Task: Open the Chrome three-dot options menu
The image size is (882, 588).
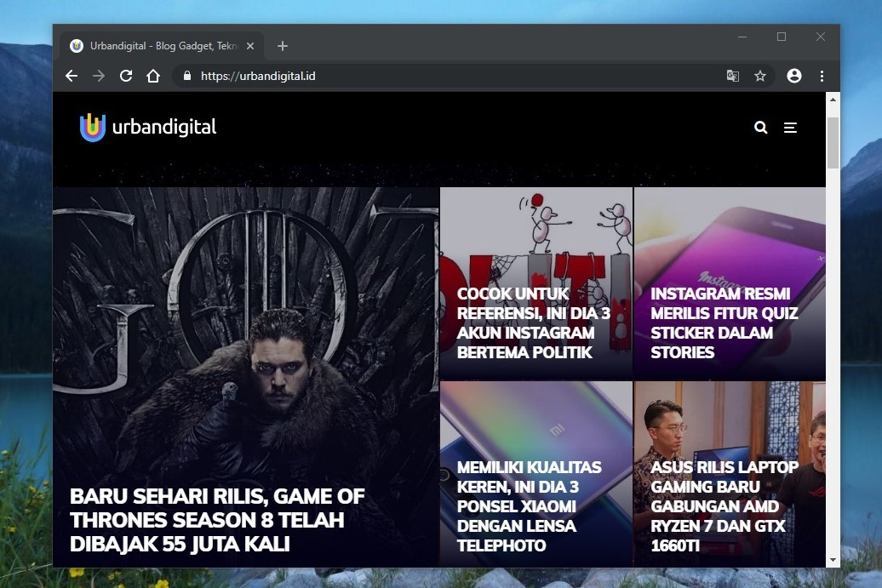Action: (x=822, y=76)
